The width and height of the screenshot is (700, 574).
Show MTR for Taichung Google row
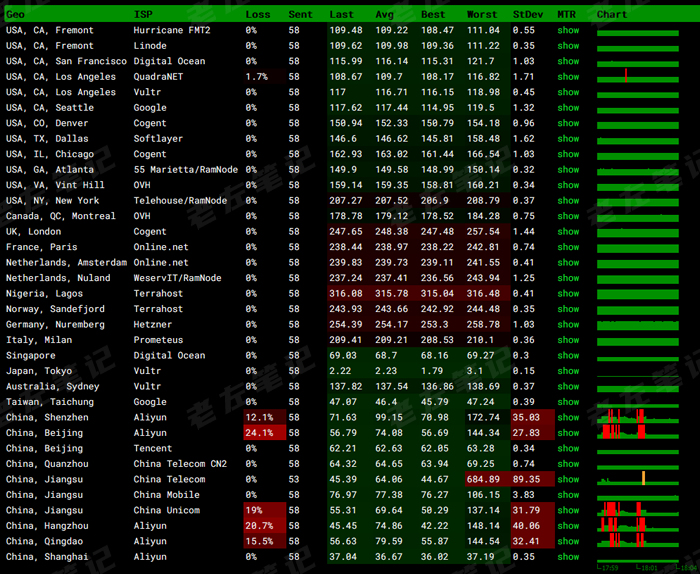pos(568,402)
